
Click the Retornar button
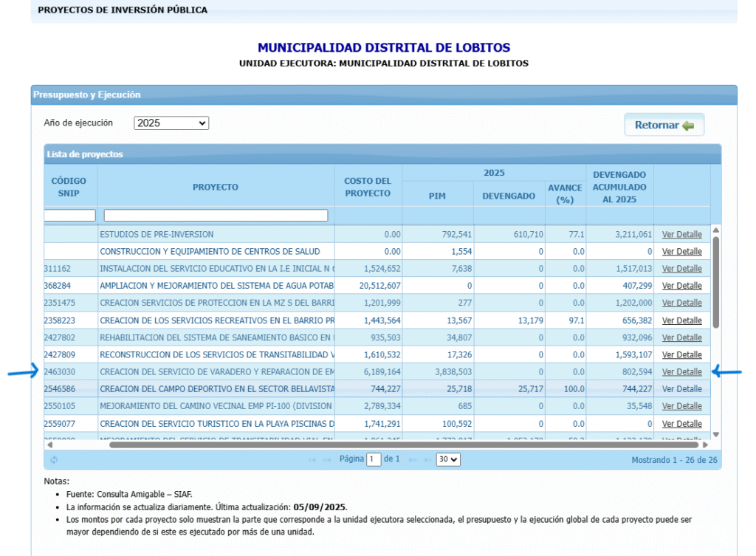pyautogui.click(x=664, y=125)
